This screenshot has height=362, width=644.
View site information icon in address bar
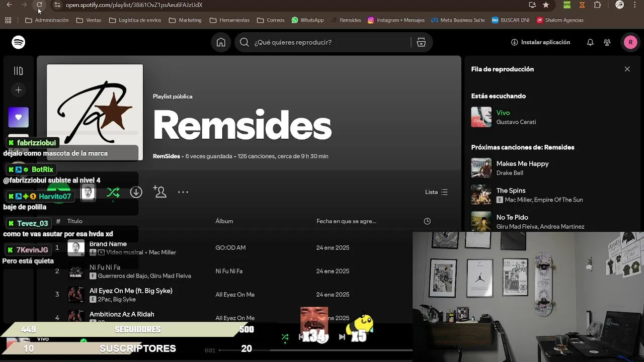coord(57,5)
